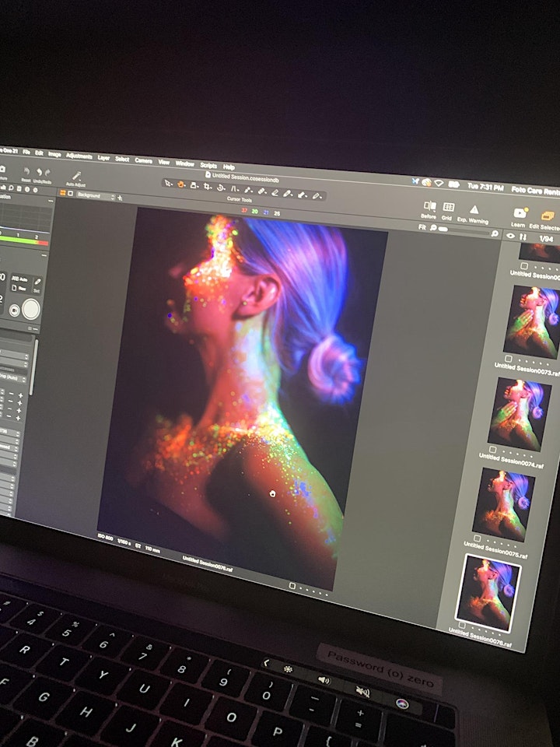Add a new layer with plus icon
This screenshot has height=747, width=560.
tap(120, 198)
